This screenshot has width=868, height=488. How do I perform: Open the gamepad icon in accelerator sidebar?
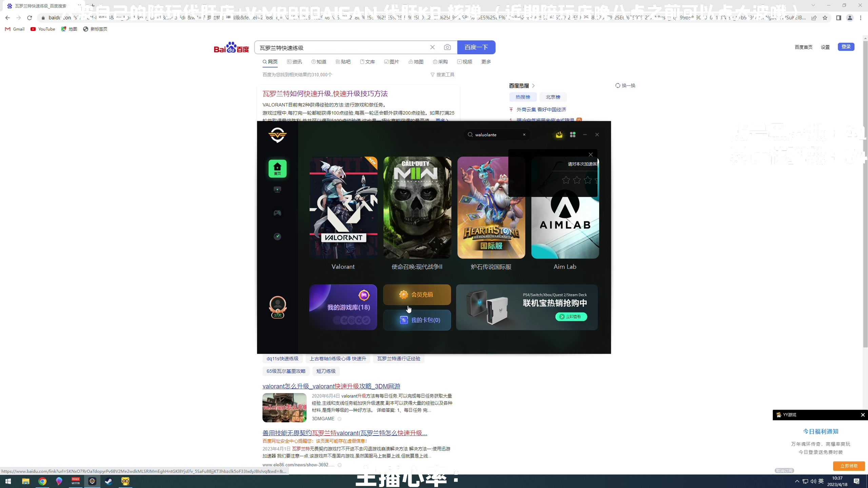277,213
